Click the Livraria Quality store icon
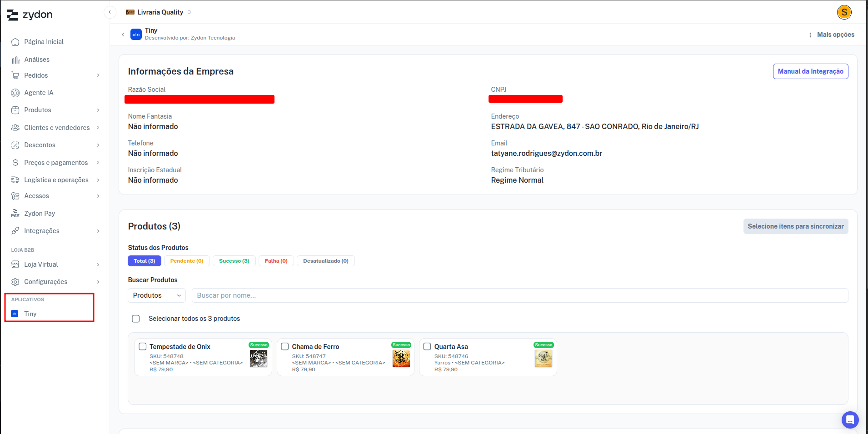This screenshot has height=434, width=868. (130, 12)
